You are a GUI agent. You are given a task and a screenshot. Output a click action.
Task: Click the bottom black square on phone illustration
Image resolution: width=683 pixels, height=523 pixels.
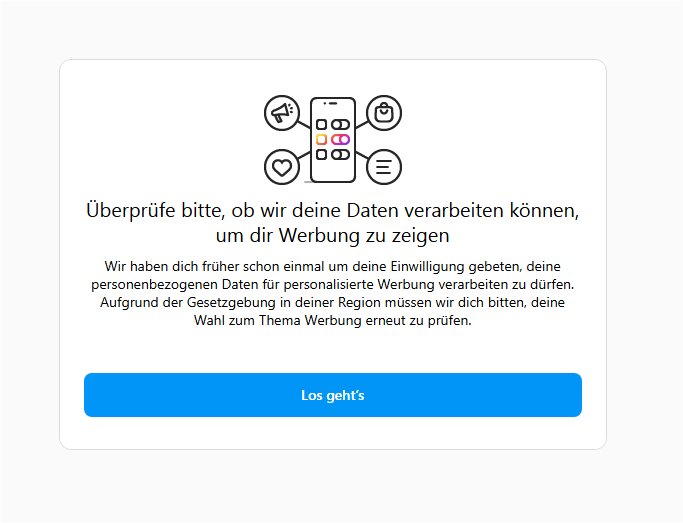(321, 154)
